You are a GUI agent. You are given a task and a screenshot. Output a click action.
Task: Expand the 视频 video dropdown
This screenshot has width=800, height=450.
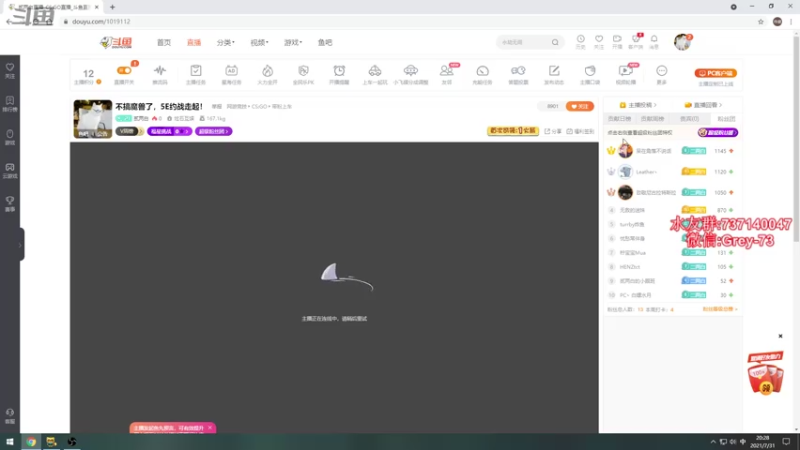pyautogui.click(x=259, y=42)
